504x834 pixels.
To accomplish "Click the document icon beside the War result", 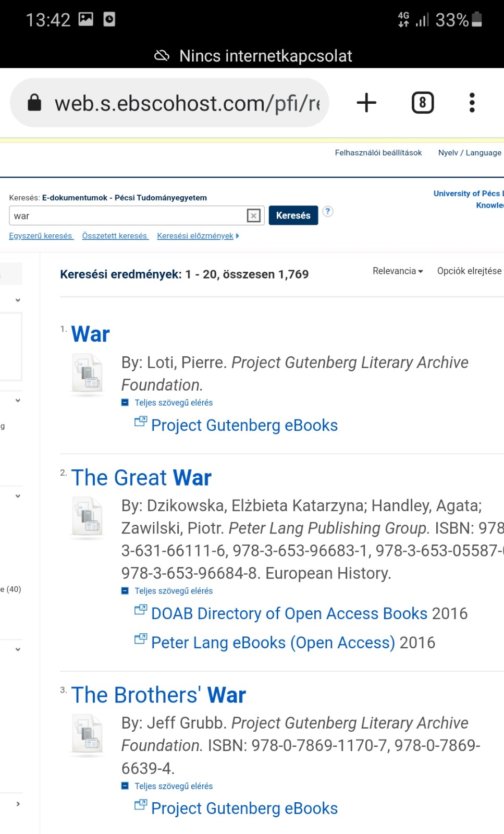I will coord(88,373).
